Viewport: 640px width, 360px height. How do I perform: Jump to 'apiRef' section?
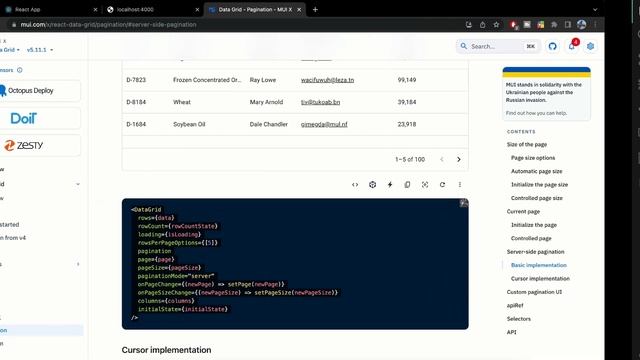(515, 305)
